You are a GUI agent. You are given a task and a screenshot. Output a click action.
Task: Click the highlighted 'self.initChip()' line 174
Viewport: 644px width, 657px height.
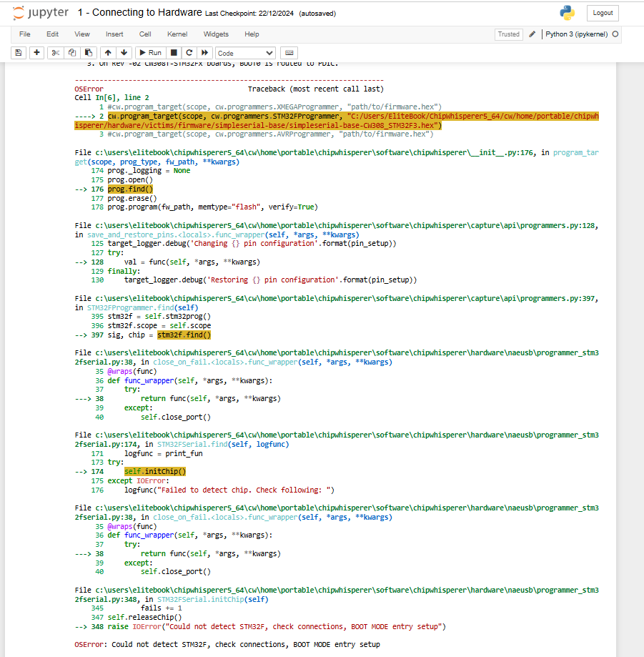coord(154,471)
